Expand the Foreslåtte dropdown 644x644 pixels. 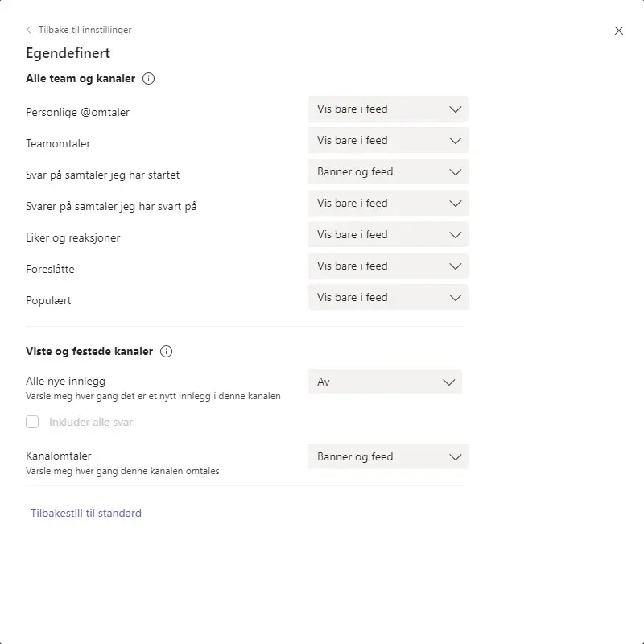coord(387,266)
